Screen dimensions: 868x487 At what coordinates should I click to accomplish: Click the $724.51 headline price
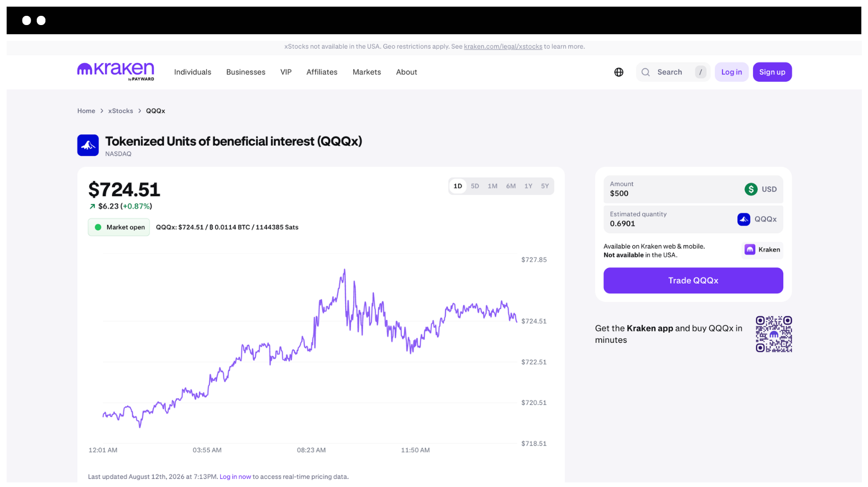coord(124,190)
